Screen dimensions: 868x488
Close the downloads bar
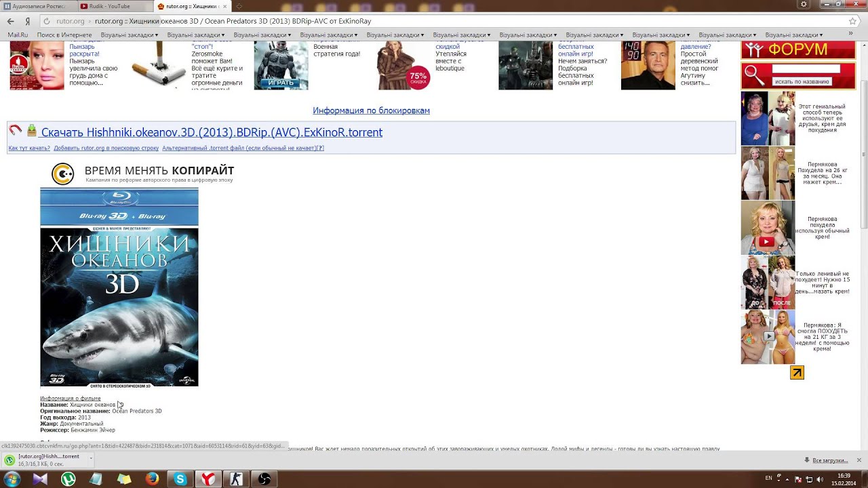tap(859, 460)
